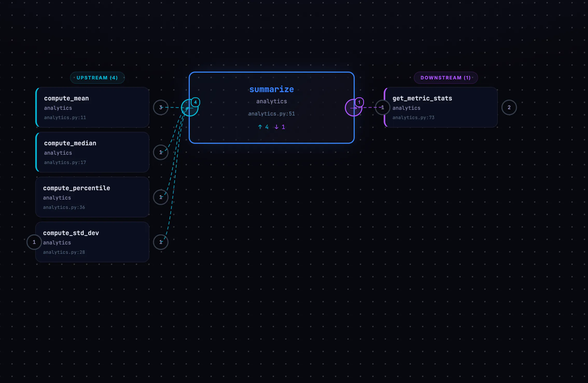Select the compute_std_dev node card
The height and width of the screenshot is (383, 588).
point(92,242)
